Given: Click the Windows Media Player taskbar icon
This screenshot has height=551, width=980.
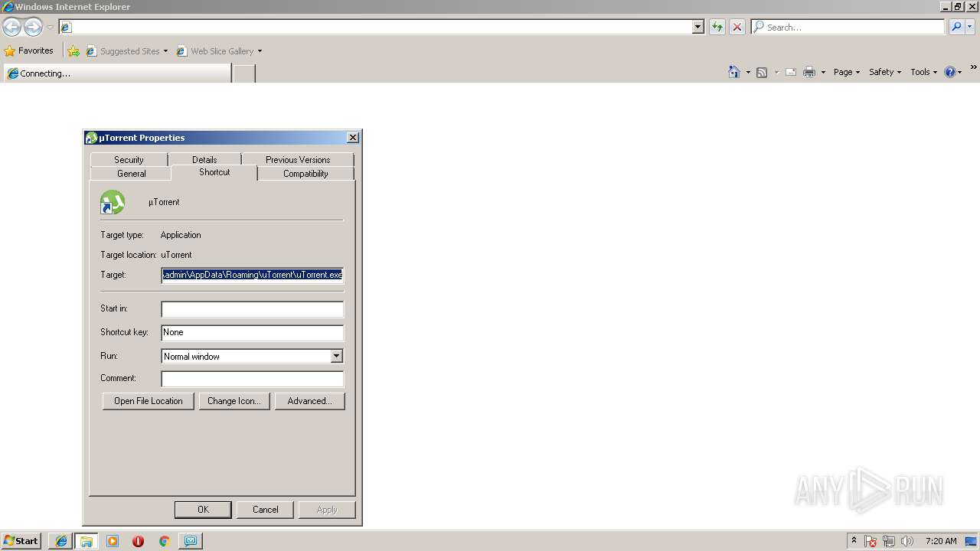Looking at the screenshot, I should pyautogui.click(x=113, y=541).
